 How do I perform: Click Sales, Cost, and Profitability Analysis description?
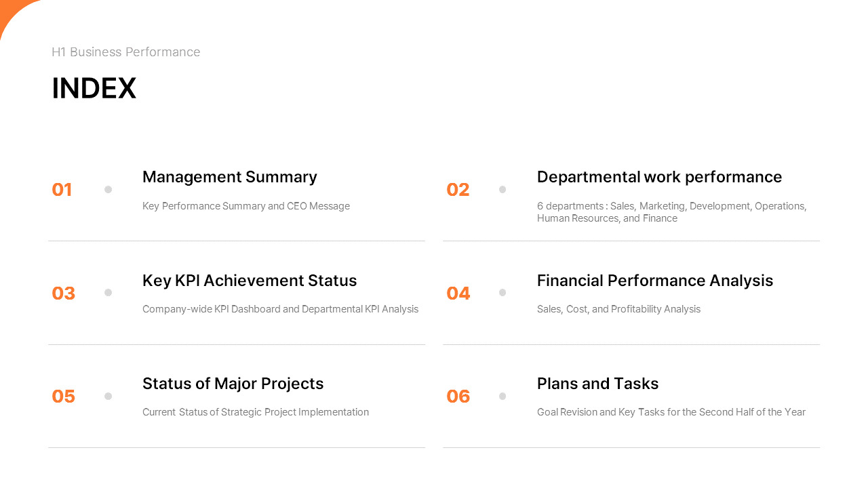pyautogui.click(x=618, y=309)
